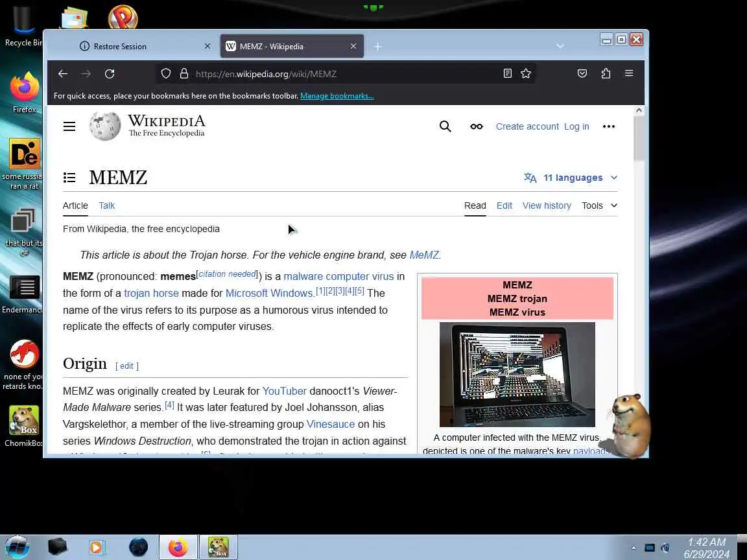Viewport: 747px width, 560px height.
Task: Open the media player taskbar icon
Action: pyautogui.click(x=96, y=546)
